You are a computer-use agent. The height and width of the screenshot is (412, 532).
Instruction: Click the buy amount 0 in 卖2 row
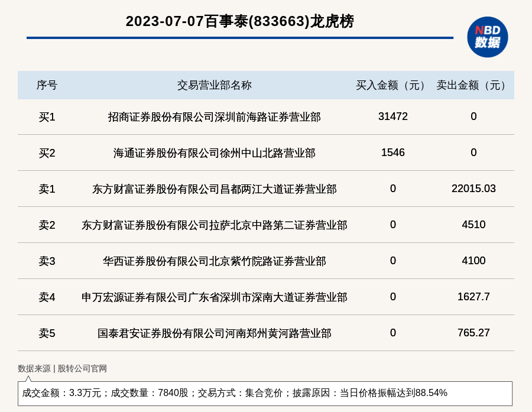[x=393, y=225]
